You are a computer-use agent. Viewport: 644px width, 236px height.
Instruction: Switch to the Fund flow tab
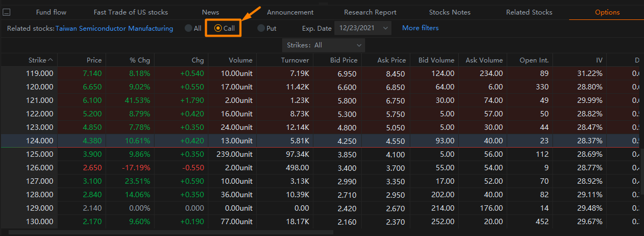click(51, 12)
